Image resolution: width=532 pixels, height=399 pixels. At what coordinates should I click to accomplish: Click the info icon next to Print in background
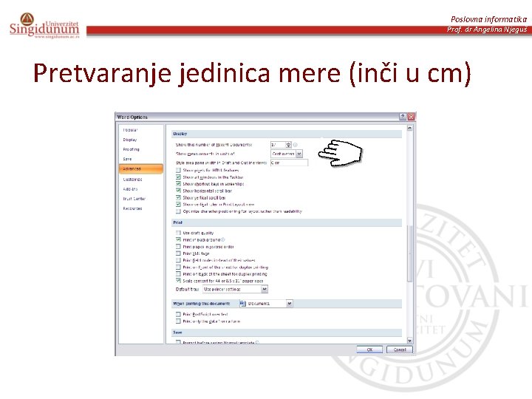point(223,240)
